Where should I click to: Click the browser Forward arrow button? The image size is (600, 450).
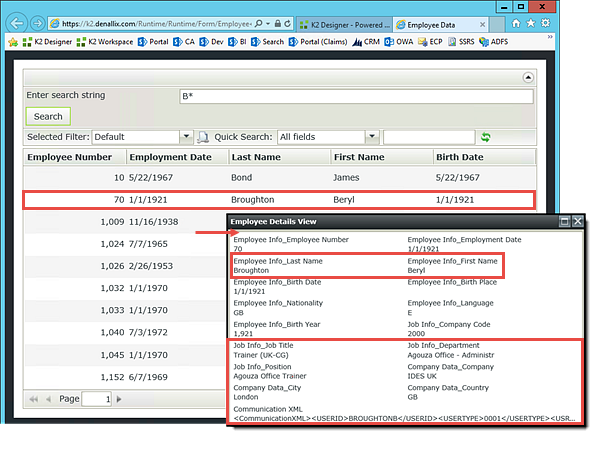coord(37,22)
